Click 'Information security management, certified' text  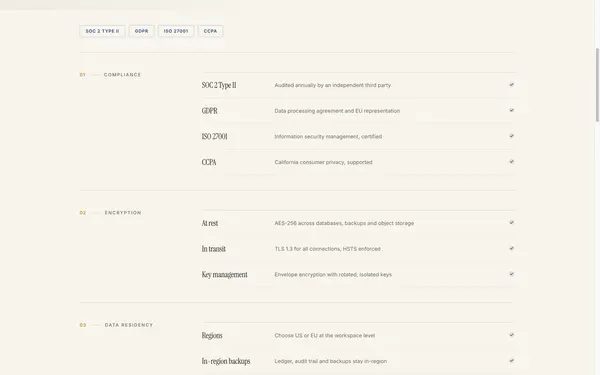click(x=328, y=137)
